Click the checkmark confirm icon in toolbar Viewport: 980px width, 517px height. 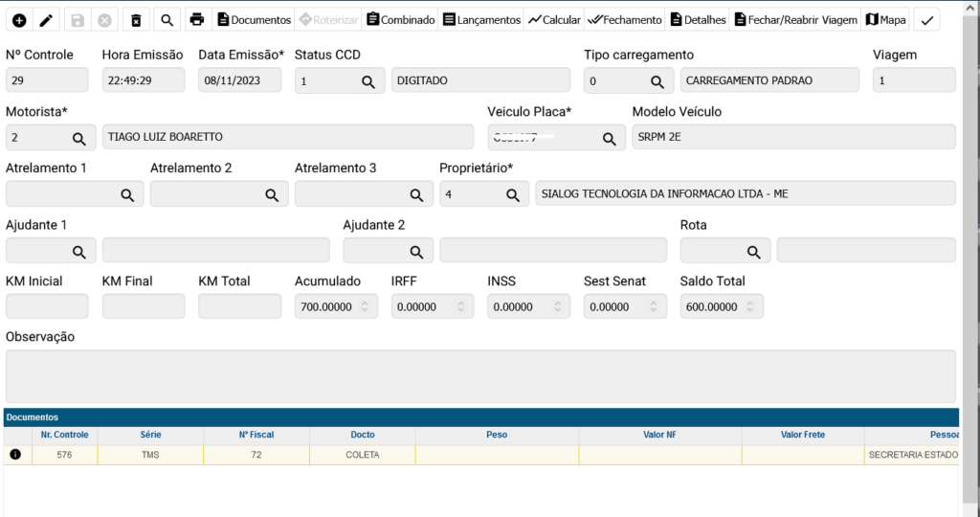coord(926,20)
